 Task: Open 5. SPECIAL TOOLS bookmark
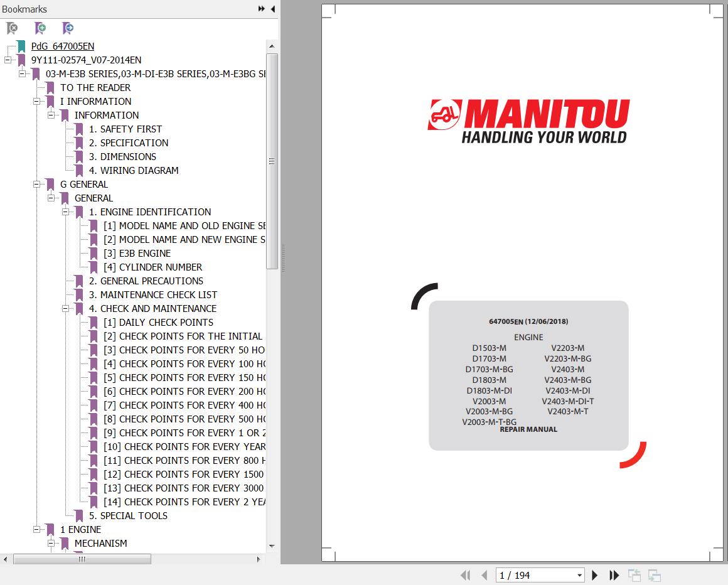coord(128,516)
